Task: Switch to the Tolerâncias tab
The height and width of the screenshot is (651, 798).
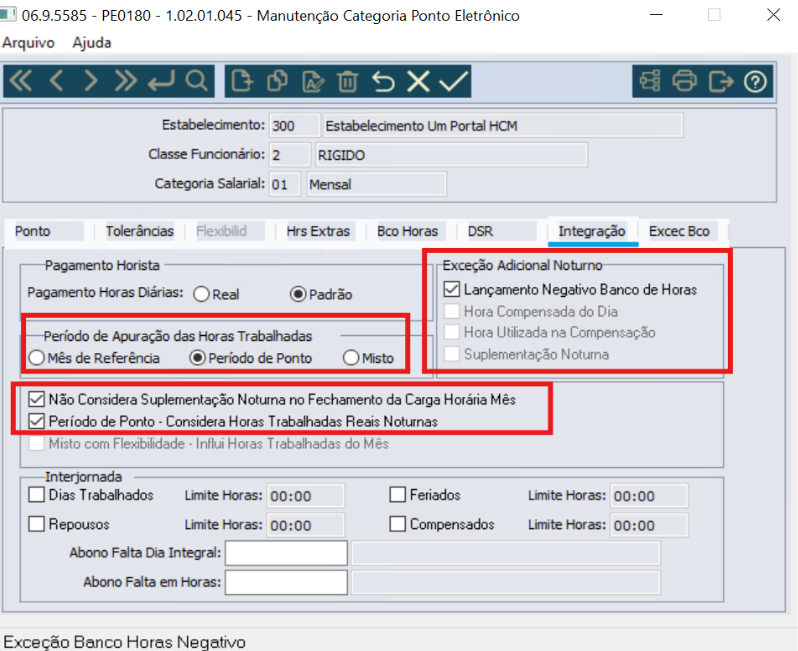Action: (139, 232)
